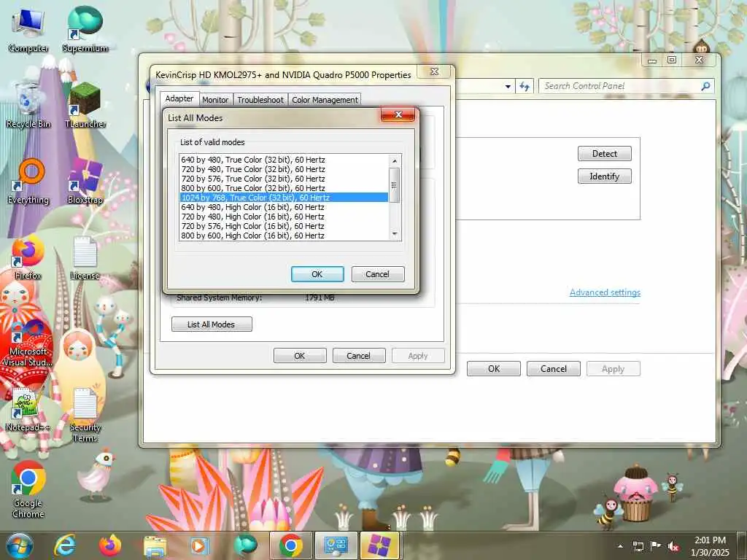Image resolution: width=747 pixels, height=560 pixels.
Task: Open the Supermium desktop shortcut
Action: (85, 29)
